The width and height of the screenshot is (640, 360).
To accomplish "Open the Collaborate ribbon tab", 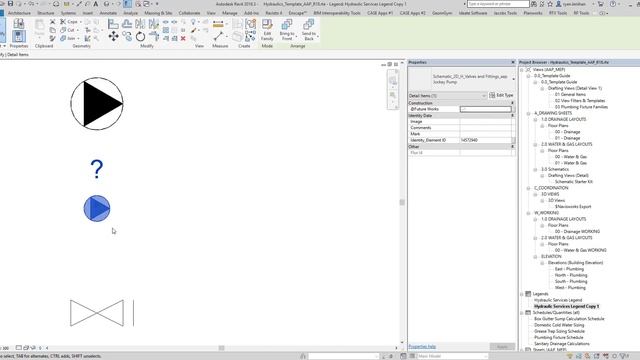I will click(189, 13).
